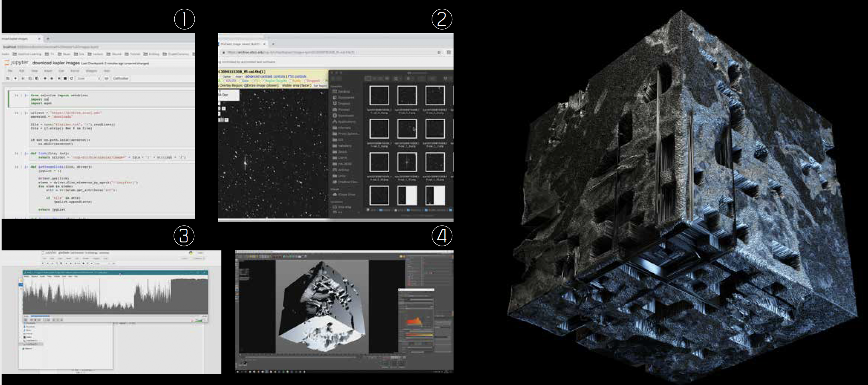Click the restart kernel icon
The width and height of the screenshot is (868, 385).
(71, 78)
